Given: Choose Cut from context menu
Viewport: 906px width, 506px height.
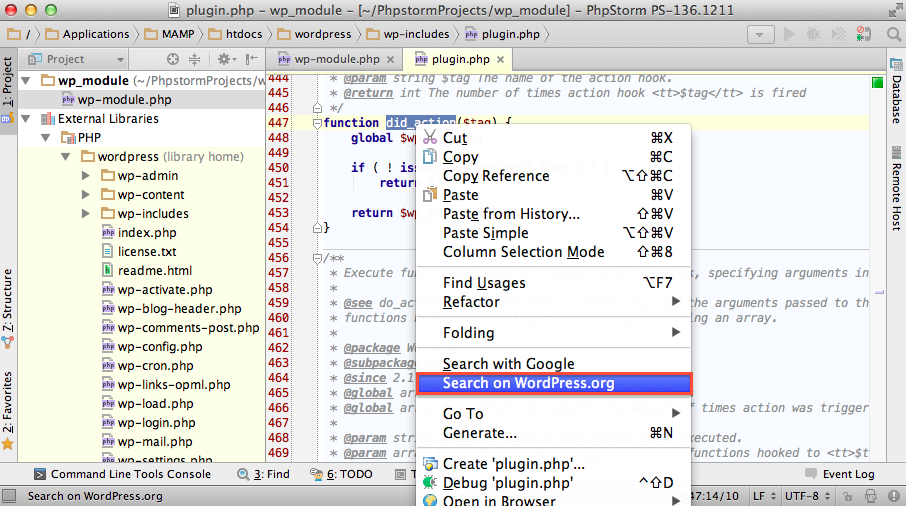Looking at the screenshot, I should [x=553, y=138].
